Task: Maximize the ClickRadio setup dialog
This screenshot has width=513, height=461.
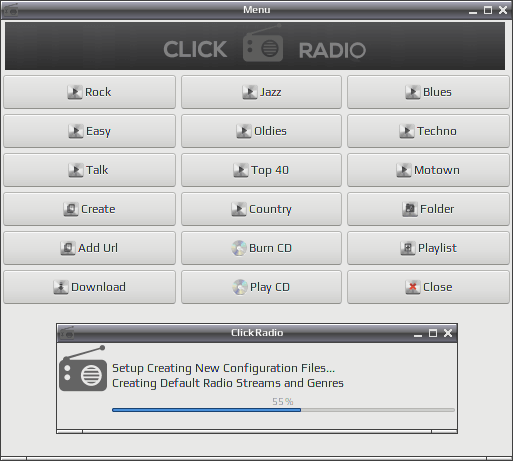Action: (433, 333)
